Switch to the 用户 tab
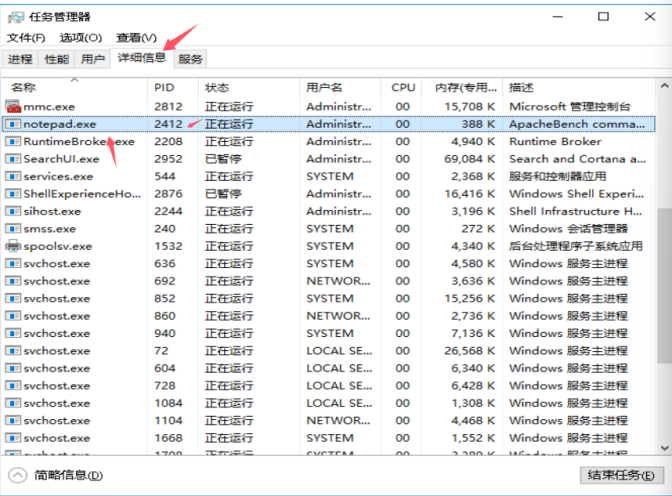The width and height of the screenshot is (672, 496). tap(93, 59)
